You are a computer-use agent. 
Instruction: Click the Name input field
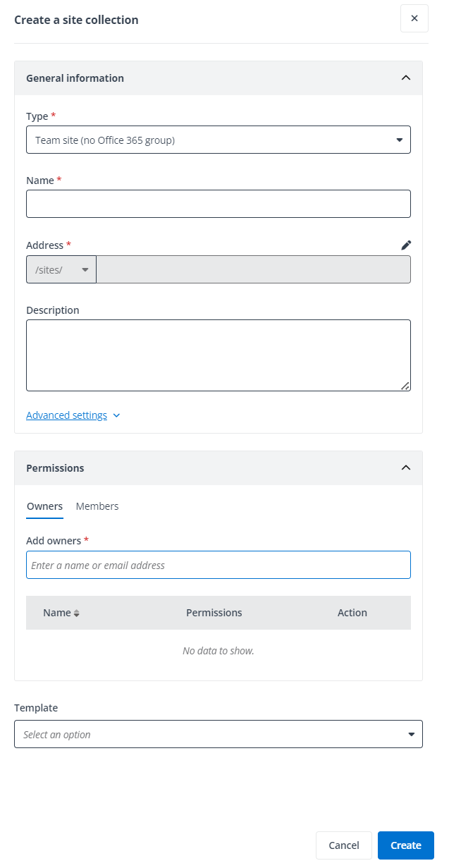pos(219,203)
